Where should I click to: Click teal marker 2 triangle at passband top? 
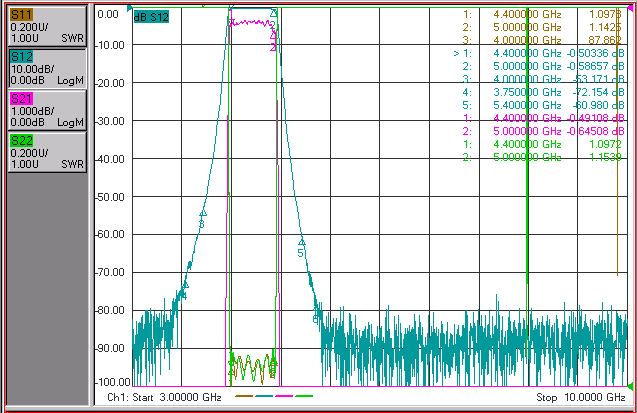(273, 13)
